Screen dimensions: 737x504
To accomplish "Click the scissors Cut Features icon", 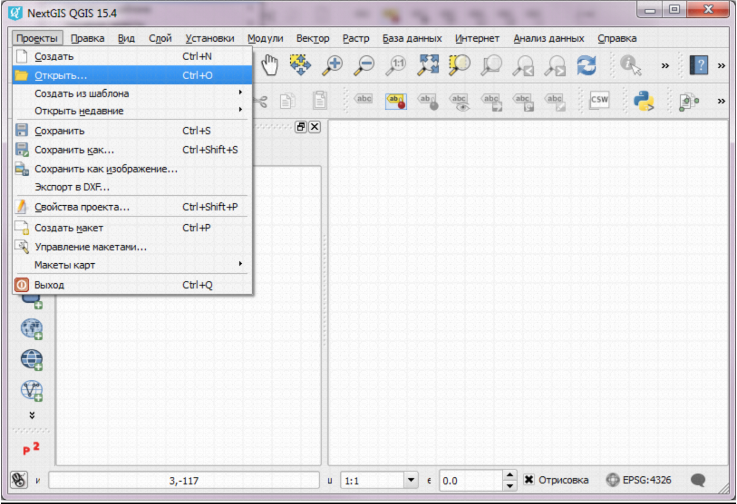I will coord(260,101).
